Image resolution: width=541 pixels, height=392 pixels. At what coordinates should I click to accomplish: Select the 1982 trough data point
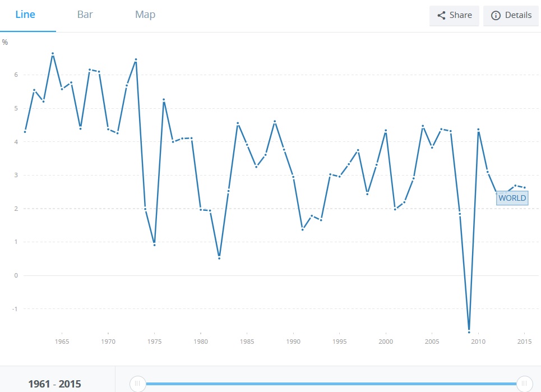tap(219, 258)
